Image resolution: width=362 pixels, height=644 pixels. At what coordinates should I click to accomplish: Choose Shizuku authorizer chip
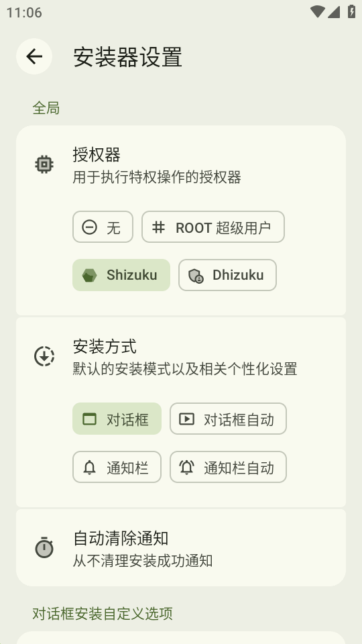[121, 275]
